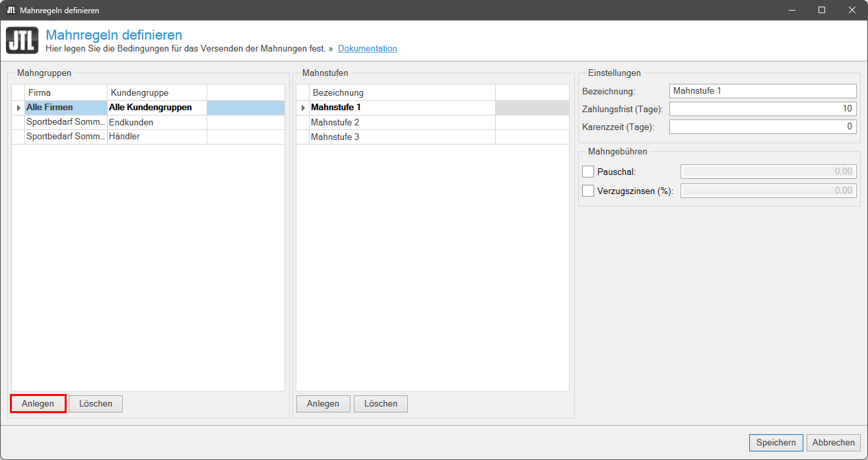
Task: Click row indicator arrow beside Mahnstufe 1
Action: pyautogui.click(x=303, y=108)
